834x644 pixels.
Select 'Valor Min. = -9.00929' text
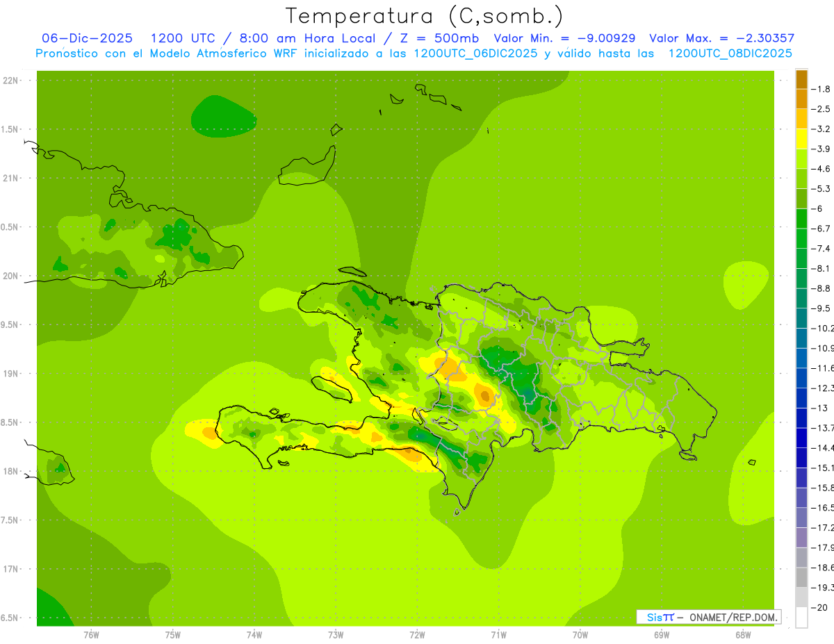coord(564,39)
